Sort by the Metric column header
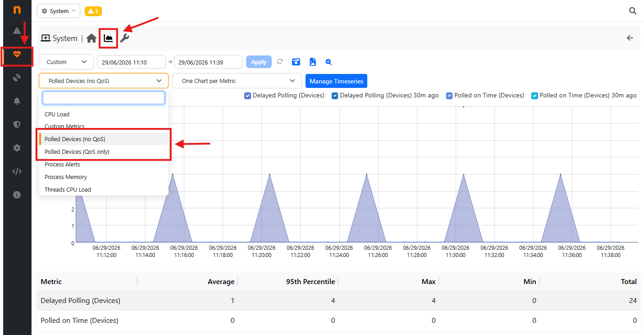 [51, 281]
